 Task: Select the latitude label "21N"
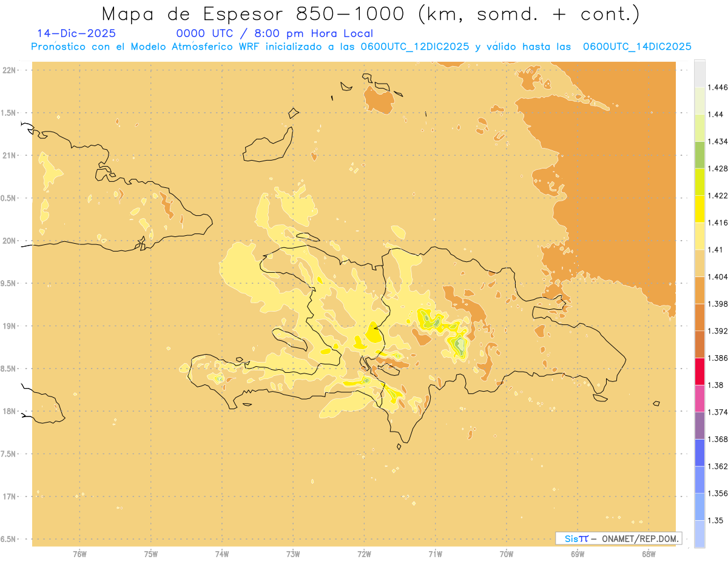click(x=10, y=155)
